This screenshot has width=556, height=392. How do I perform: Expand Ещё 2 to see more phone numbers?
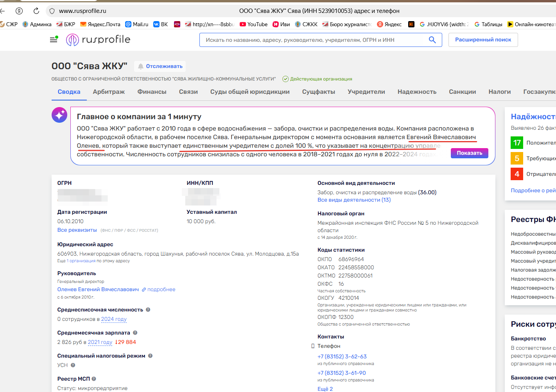click(325, 388)
